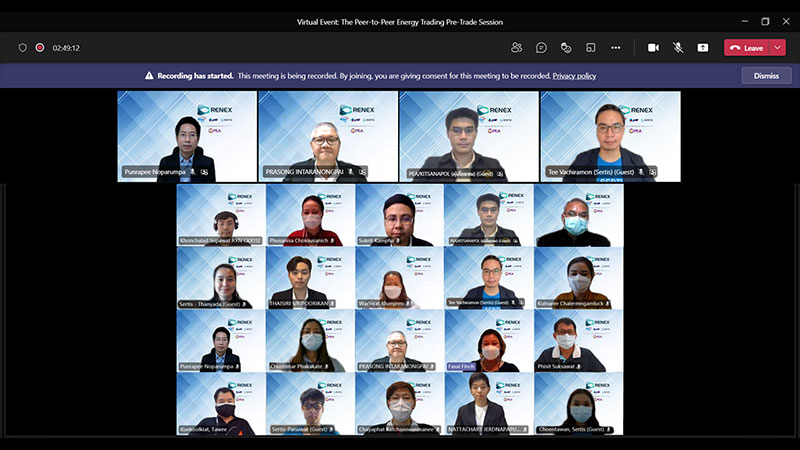The height and width of the screenshot is (450, 800).
Task: Click the red recording indicator icon
Action: point(40,47)
